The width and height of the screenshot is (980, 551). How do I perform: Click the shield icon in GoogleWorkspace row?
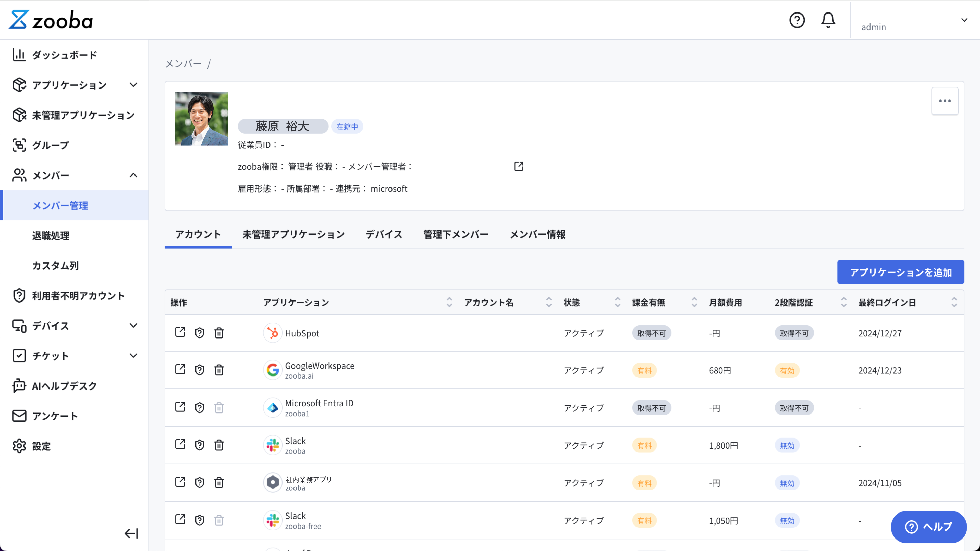[x=199, y=370]
